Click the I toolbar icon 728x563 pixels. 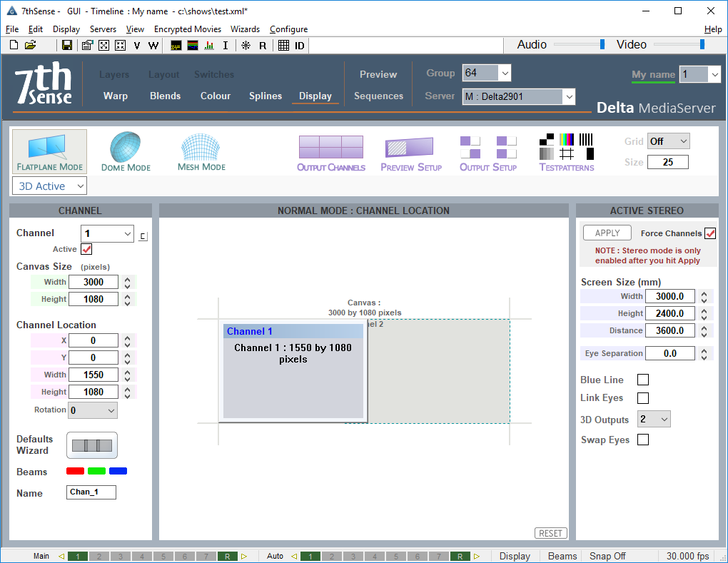pyautogui.click(x=226, y=46)
